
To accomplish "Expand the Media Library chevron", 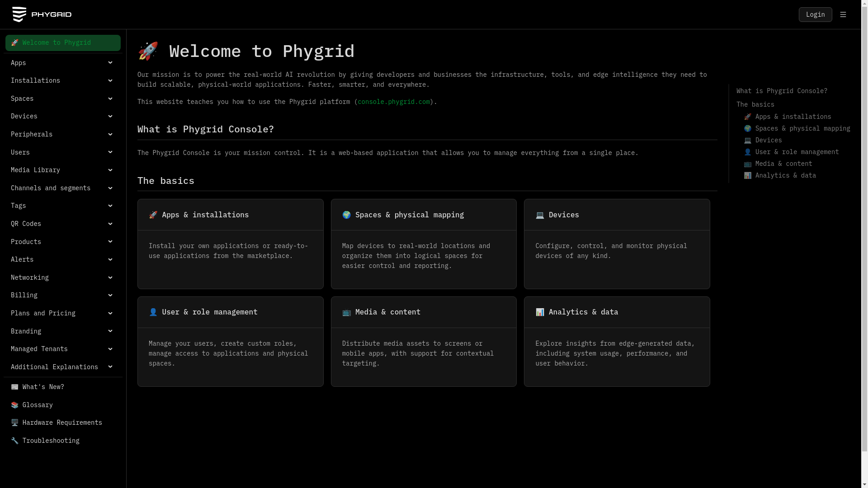I will (x=110, y=170).
